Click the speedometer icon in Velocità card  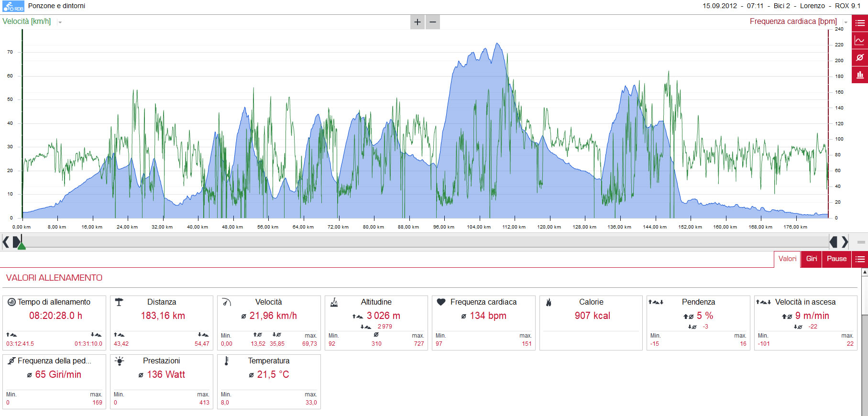(227, 302)
